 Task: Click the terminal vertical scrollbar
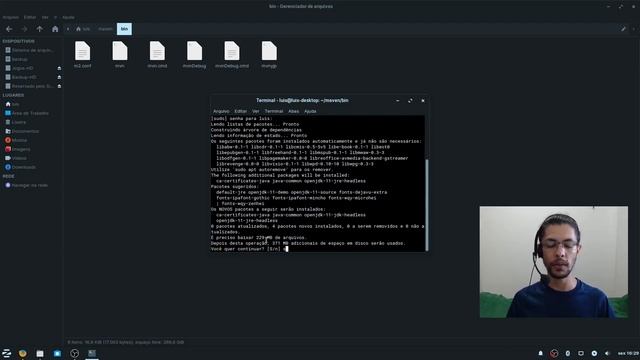tap(427, 204)
